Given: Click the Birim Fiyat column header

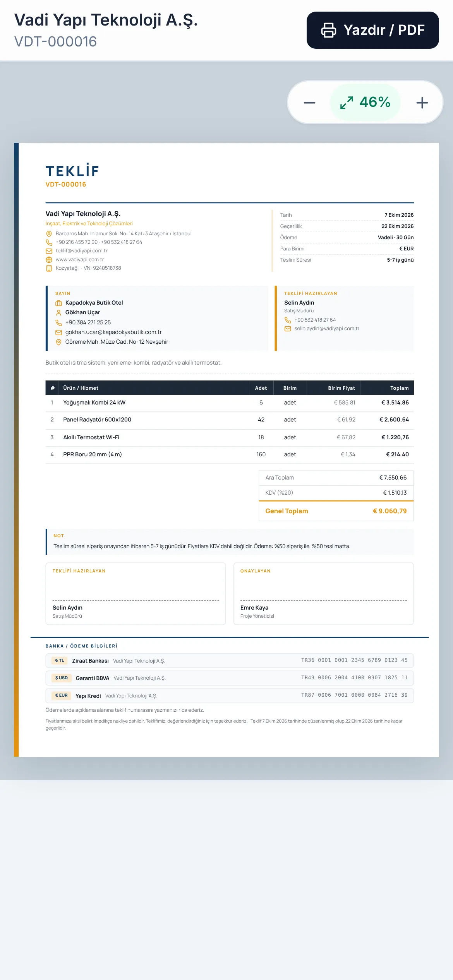Looking at the screenshot, I should point(341,388).
